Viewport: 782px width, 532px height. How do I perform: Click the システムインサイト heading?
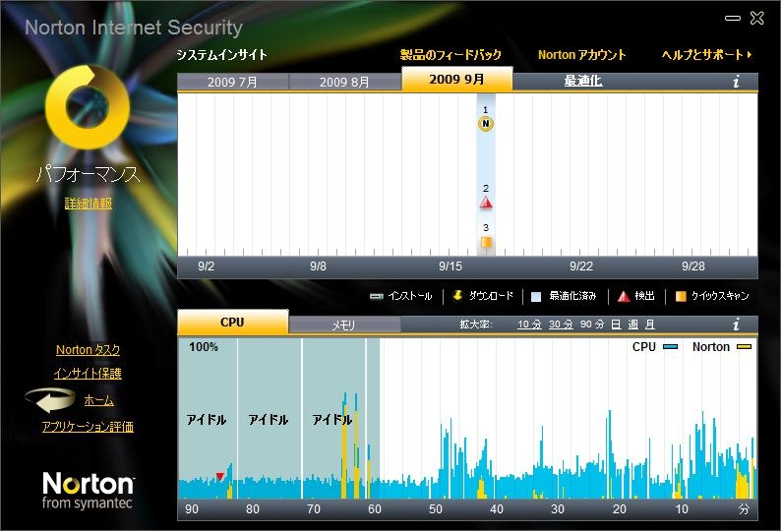(222, 55)
